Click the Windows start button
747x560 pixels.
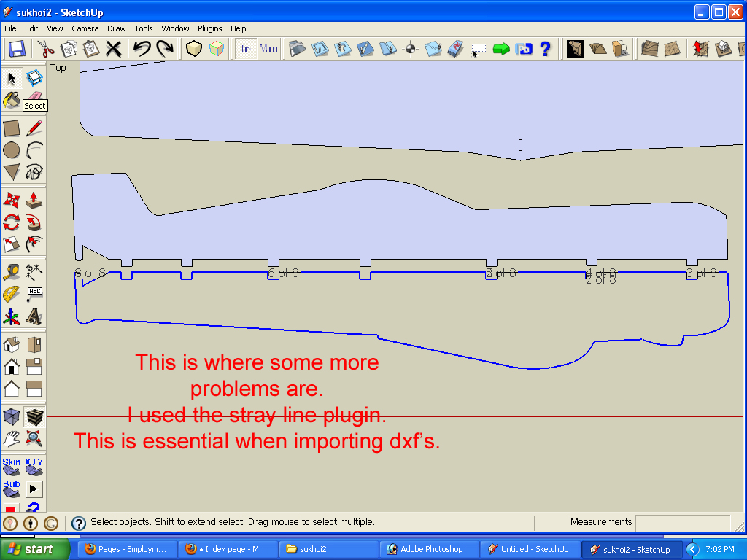31,549
